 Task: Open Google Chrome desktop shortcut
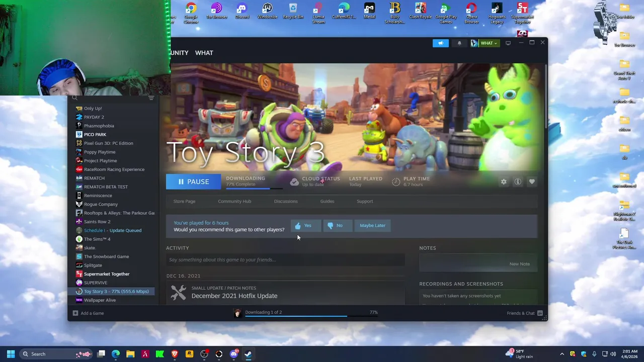pyautogui.click(x=191, y=13)
